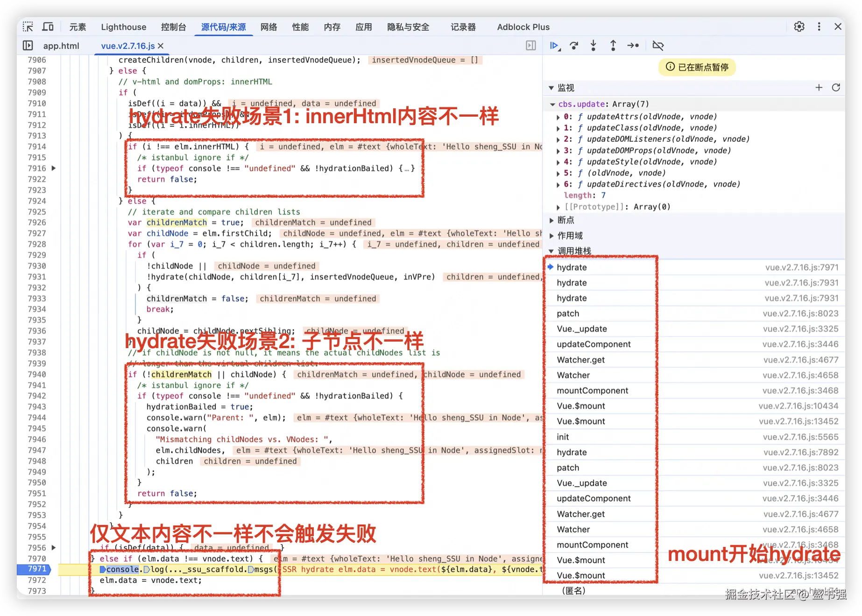Toggle the device toolbar icon
Image resolution: width=862 pixels, height=616 pixels.
click(x=48, y=27)
